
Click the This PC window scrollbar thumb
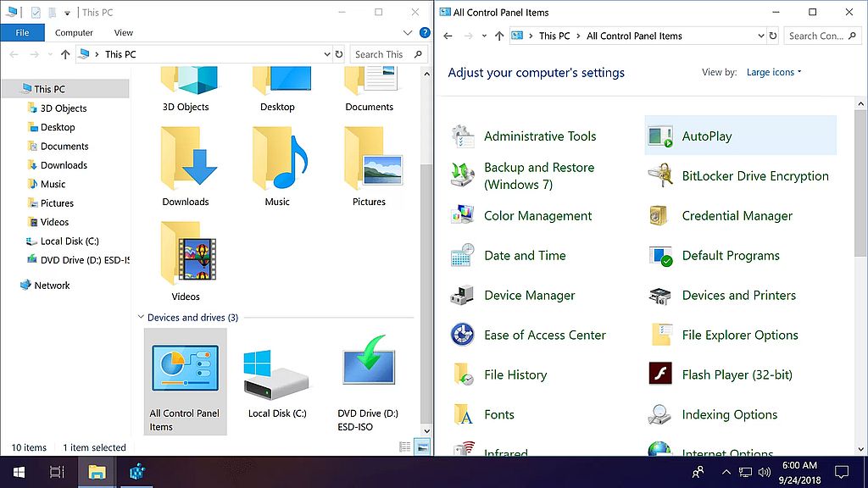point(426,293)
